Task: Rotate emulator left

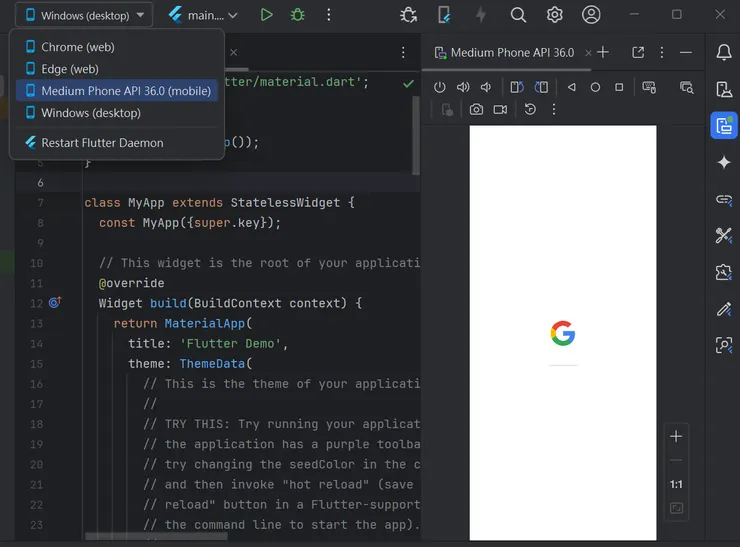Action: coord(517,87)
